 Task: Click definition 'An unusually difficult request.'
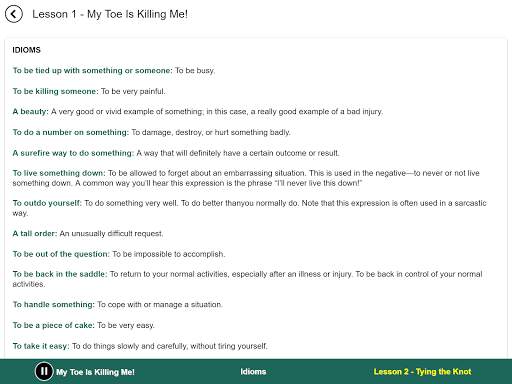pyautogui.click(x=111, y=233)
